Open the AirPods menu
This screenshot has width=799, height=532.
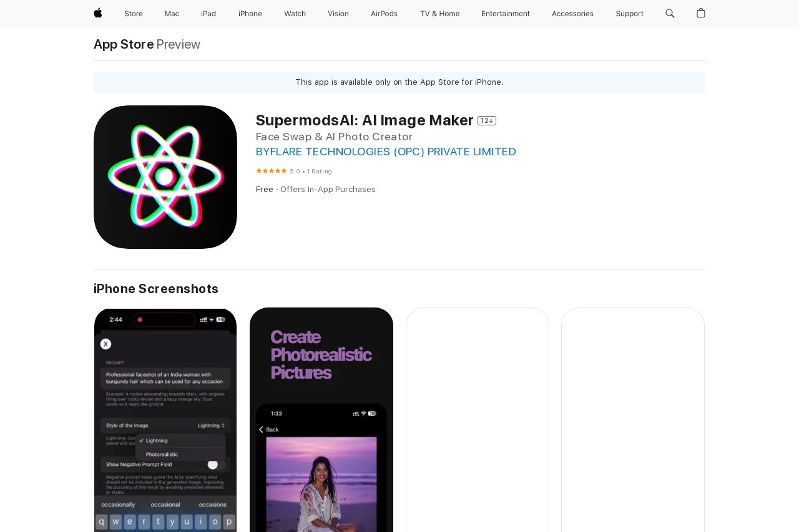coord(384,14)
